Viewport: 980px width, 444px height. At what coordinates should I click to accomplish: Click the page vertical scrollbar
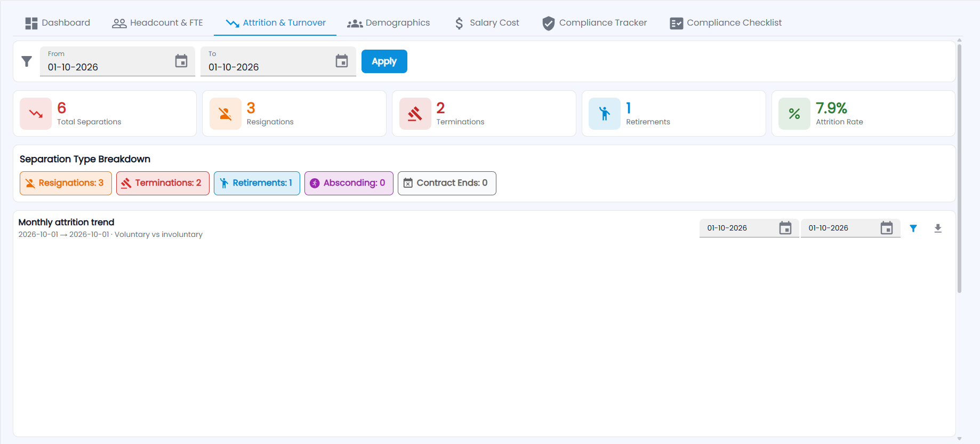[959, 168]
